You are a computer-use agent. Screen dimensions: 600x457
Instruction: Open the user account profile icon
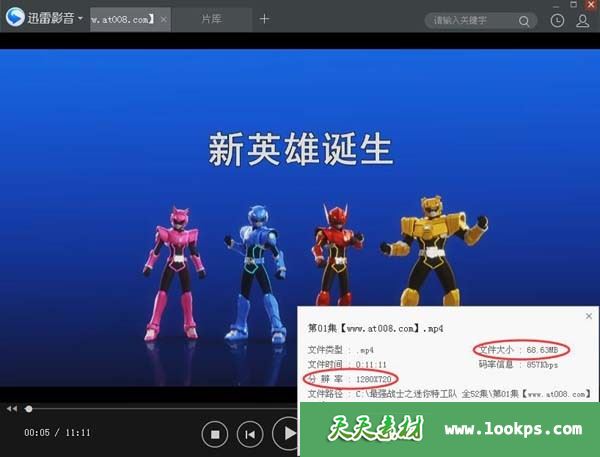(583, 20)
